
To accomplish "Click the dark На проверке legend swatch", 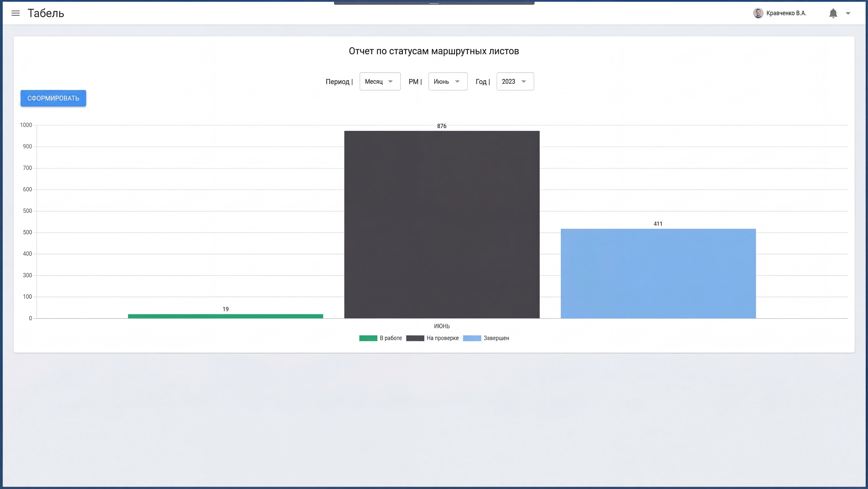I will click(415, 338).
